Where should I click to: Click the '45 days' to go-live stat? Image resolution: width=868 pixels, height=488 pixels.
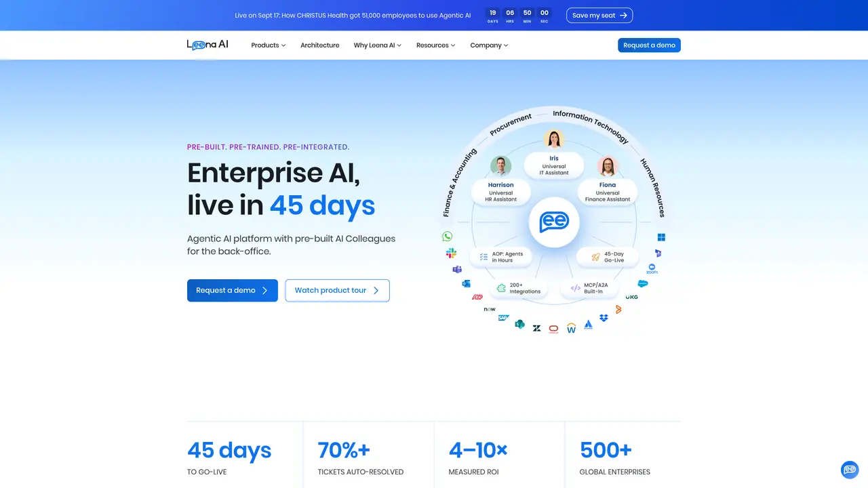click(x=229, y=450)
